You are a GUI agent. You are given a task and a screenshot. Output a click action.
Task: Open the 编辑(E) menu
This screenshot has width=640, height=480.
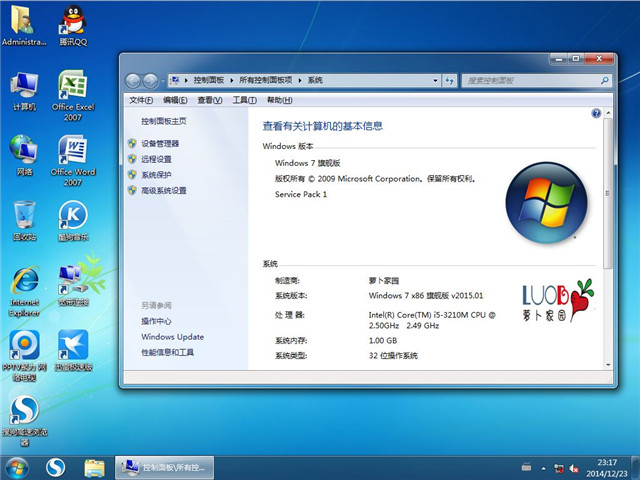(x=175, y=100)
